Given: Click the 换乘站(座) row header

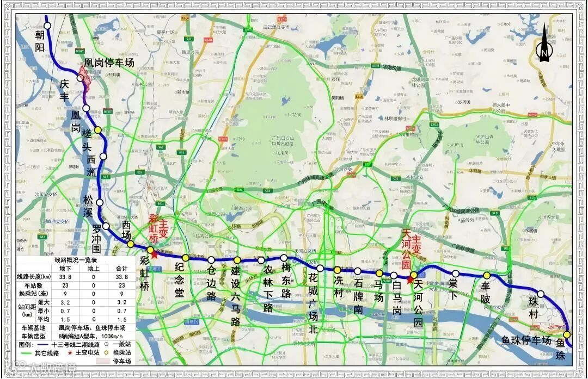Looking at the screenshot, I should tap(34, 294).
